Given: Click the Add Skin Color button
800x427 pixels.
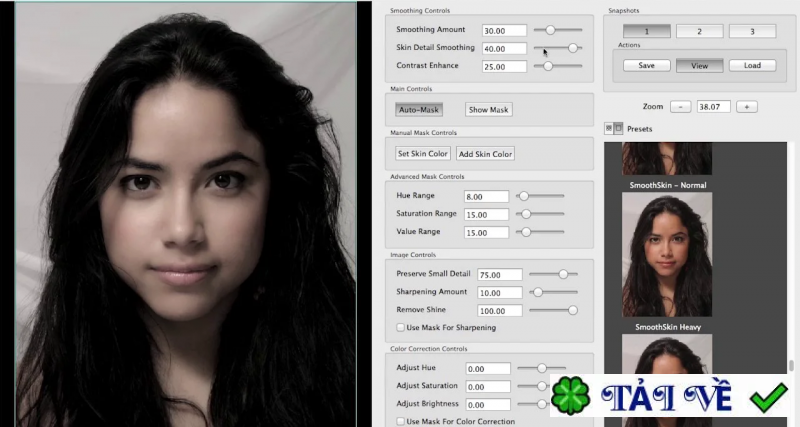Looking at the screenshot, I should coord(485,154).
